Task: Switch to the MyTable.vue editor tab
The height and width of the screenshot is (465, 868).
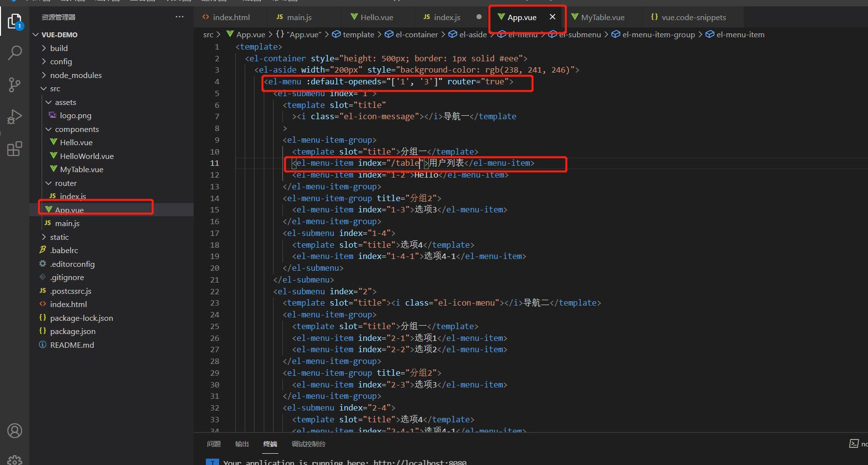Action: pyautogui.click(x=602, y=17)
